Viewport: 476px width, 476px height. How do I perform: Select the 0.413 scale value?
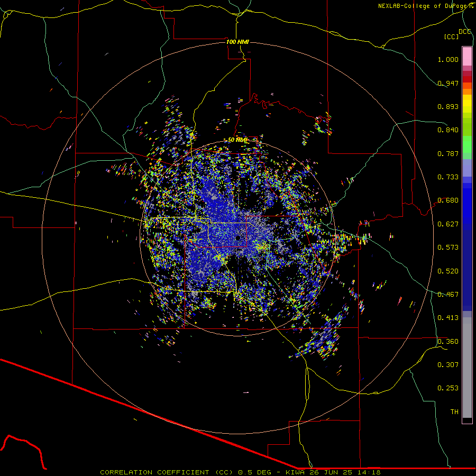click(x=448, y=318)
